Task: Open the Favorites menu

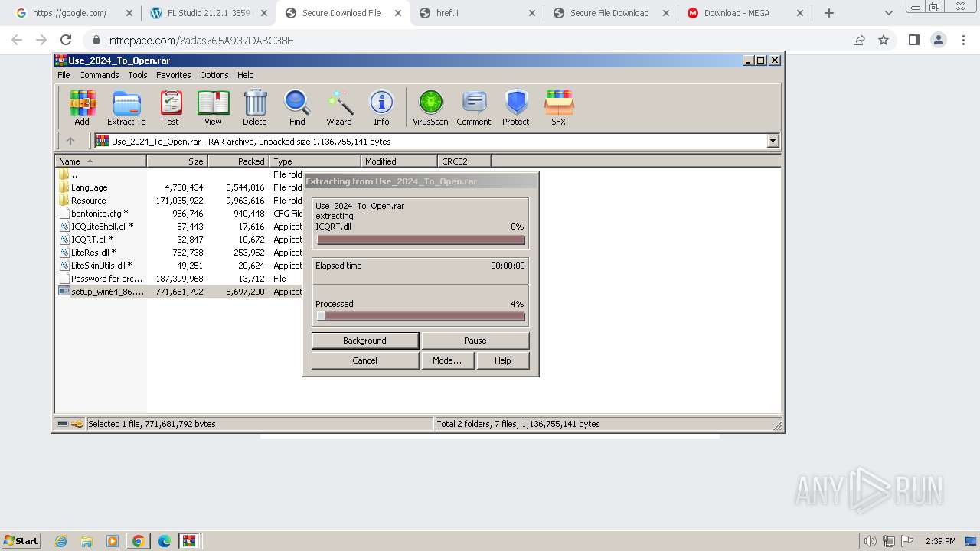Action: coord(174,75)
